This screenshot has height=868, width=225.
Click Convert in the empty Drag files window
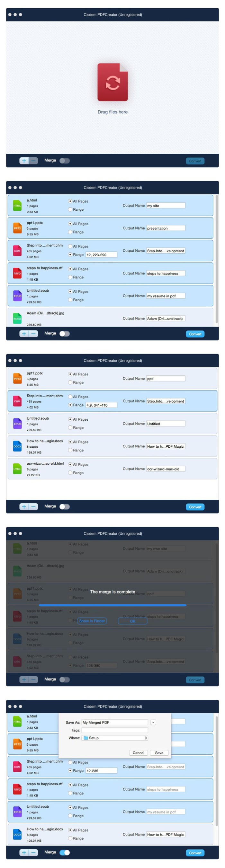[x=195, y=161]
